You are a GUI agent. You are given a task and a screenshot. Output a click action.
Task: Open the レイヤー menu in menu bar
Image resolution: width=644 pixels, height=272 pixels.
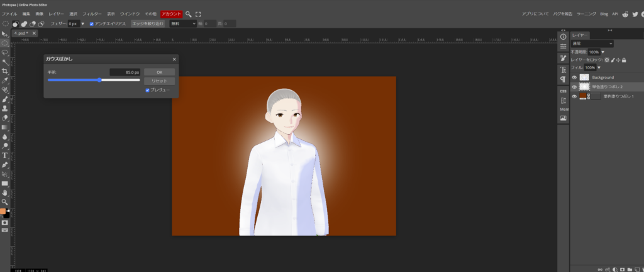point(56,13)
